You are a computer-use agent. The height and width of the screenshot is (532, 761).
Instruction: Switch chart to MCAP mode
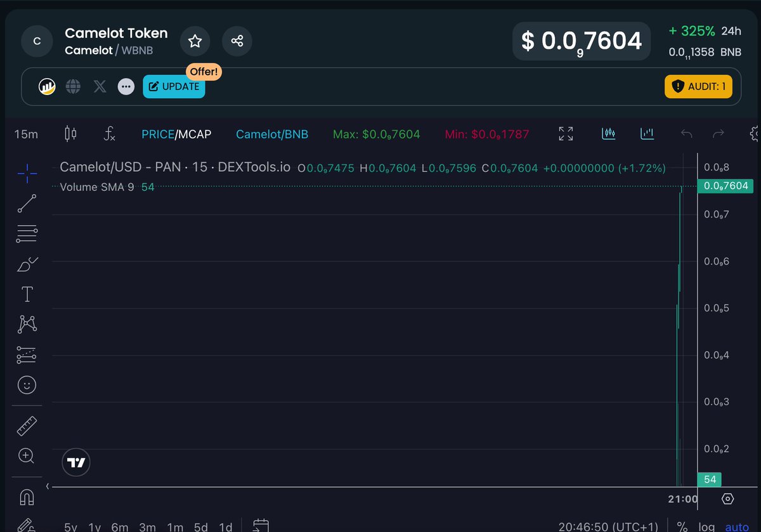click(194, 134)
